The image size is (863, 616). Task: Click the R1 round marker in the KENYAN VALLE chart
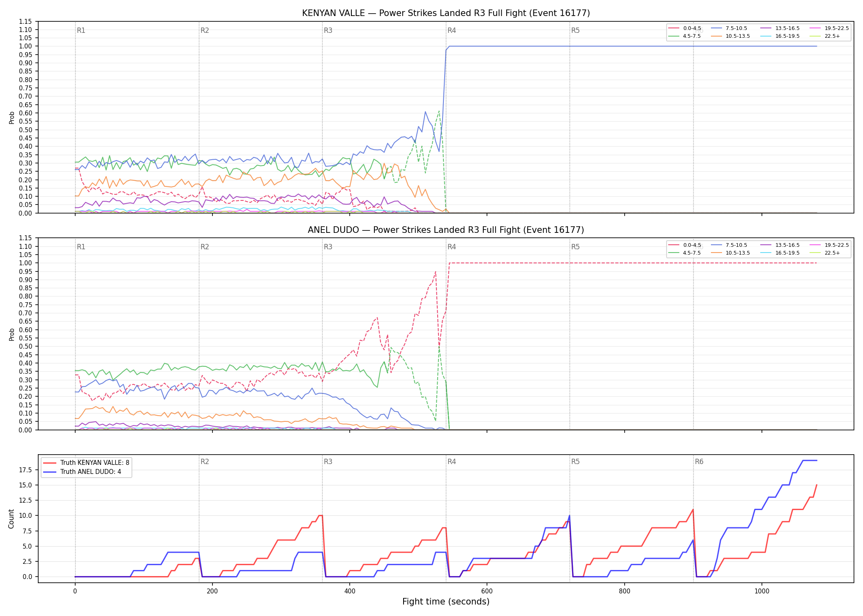tap(81, 30)
